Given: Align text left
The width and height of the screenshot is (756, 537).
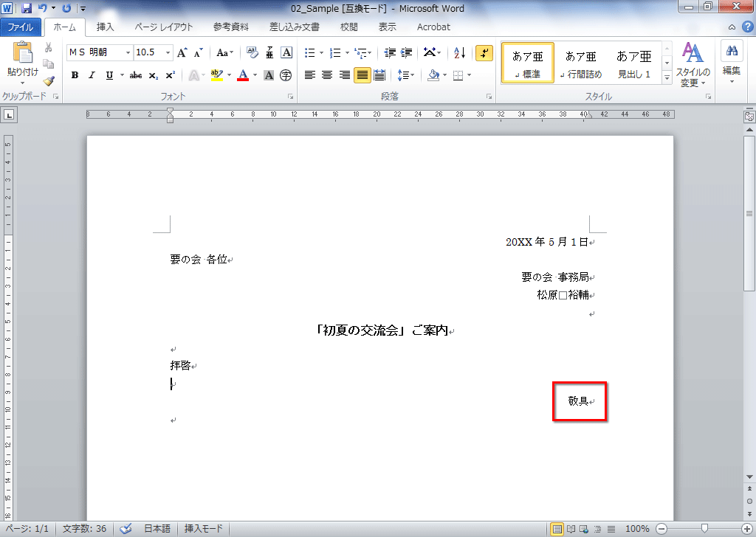Looking at the screenshot, I should (x=309, y=75).
